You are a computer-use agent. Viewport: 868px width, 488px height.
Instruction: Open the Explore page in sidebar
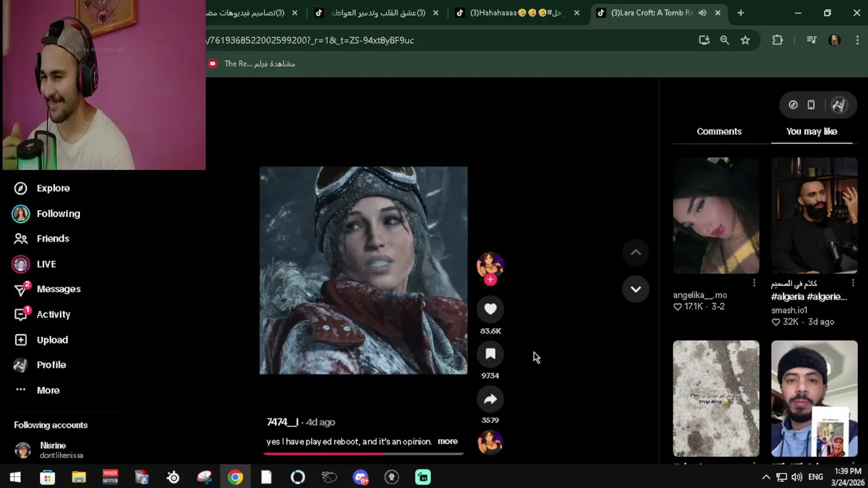[42, 188]
